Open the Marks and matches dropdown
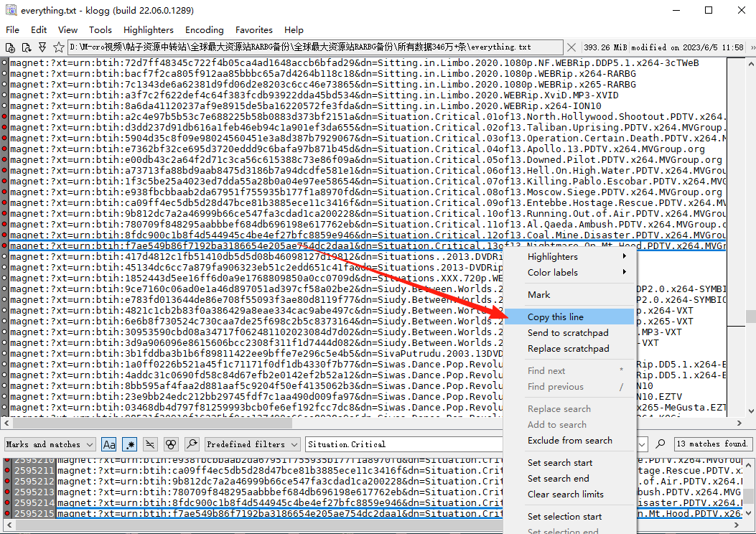This screenshot has height=534, width=756. point(50,444)
